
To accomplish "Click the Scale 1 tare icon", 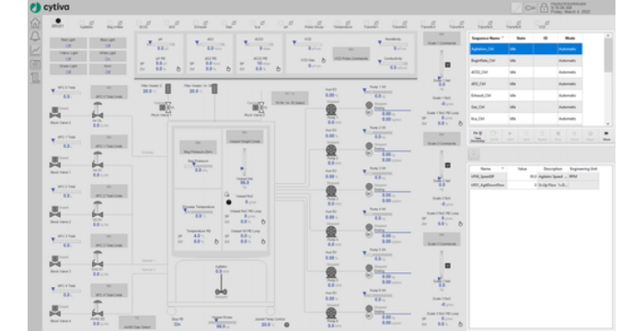I will [x=448, y=65].
